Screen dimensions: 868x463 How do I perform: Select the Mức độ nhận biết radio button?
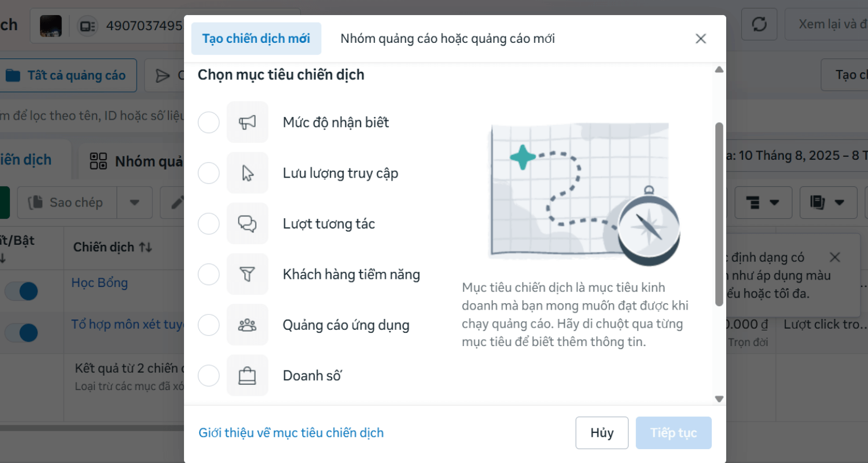coord(208,122)
